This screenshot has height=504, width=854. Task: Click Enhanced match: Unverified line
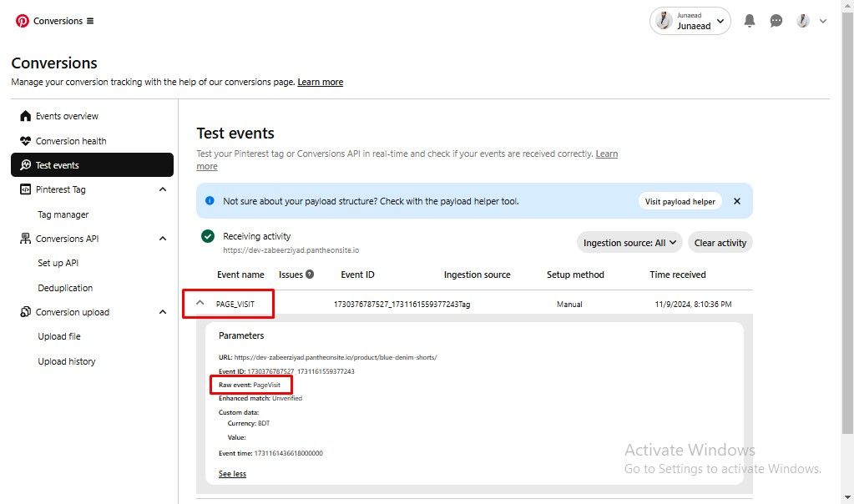coord(260,398)
